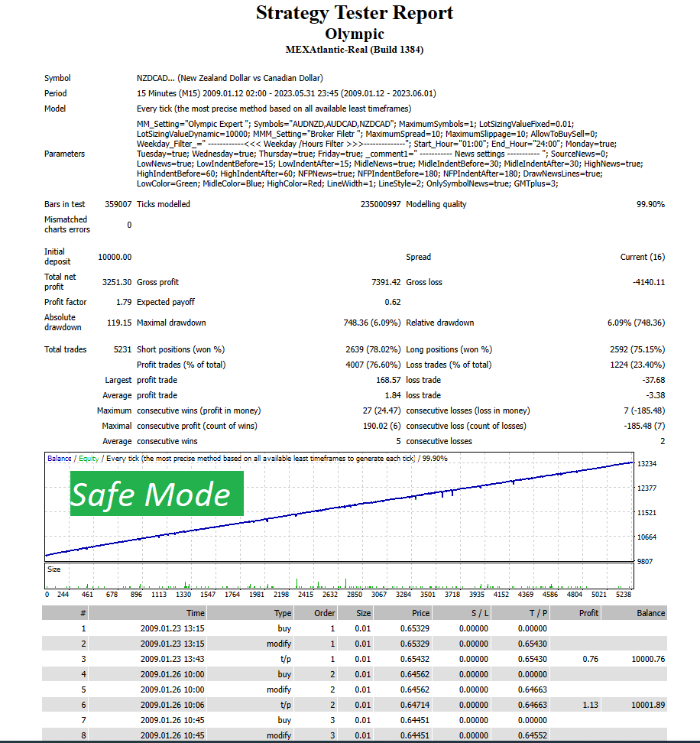The height and width of the screenshot is (743, 700).
Task: Click the consecutive wins value 27 (24.47)
Action: click(381, 410)
